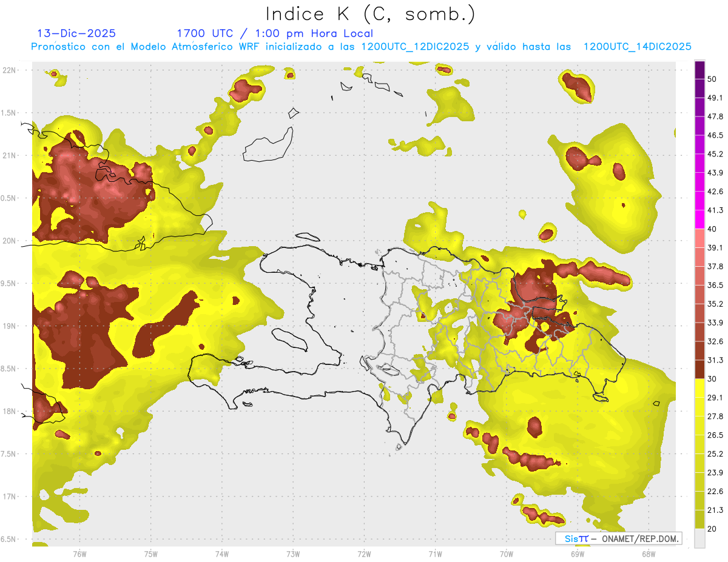728x562 pixels.
Task: Click the color scale value 23.9
Action: (715, 473)
